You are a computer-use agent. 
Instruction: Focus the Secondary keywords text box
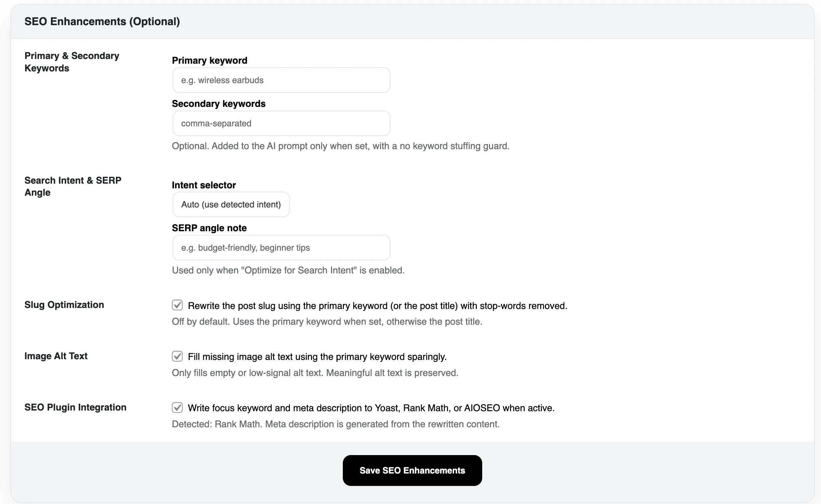click(x=281, y=123)
